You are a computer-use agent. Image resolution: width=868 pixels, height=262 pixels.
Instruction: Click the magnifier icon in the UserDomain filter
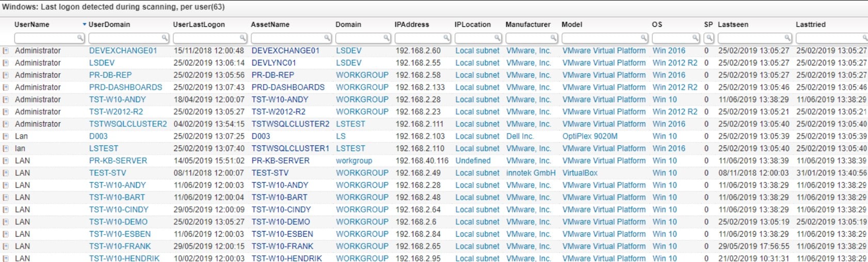coord(165,38)
